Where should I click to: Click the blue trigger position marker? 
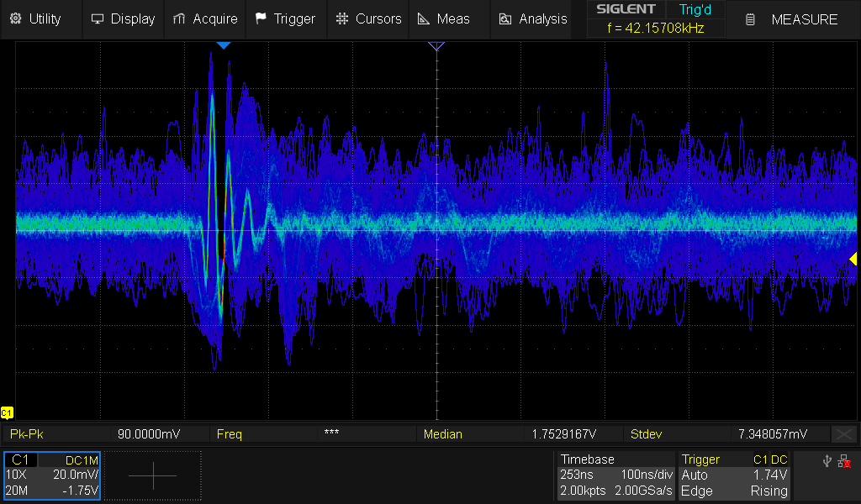click(x=223, y=45)
